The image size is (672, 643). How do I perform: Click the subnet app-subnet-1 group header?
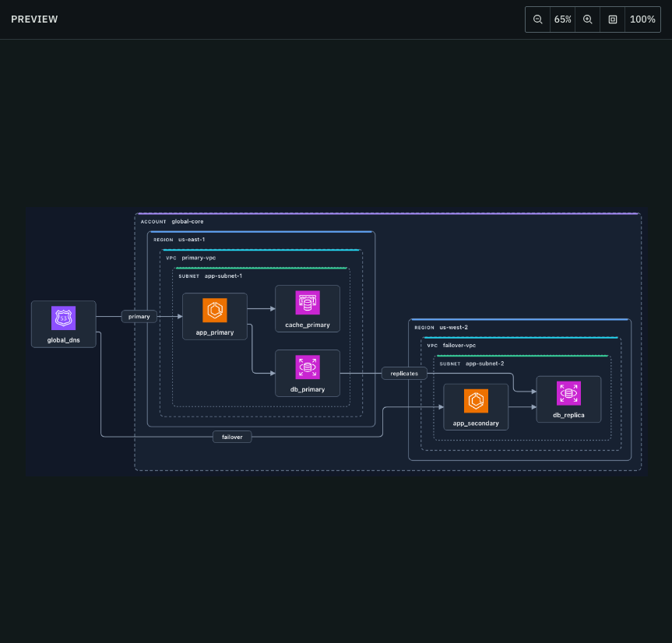tap(210, 276)
